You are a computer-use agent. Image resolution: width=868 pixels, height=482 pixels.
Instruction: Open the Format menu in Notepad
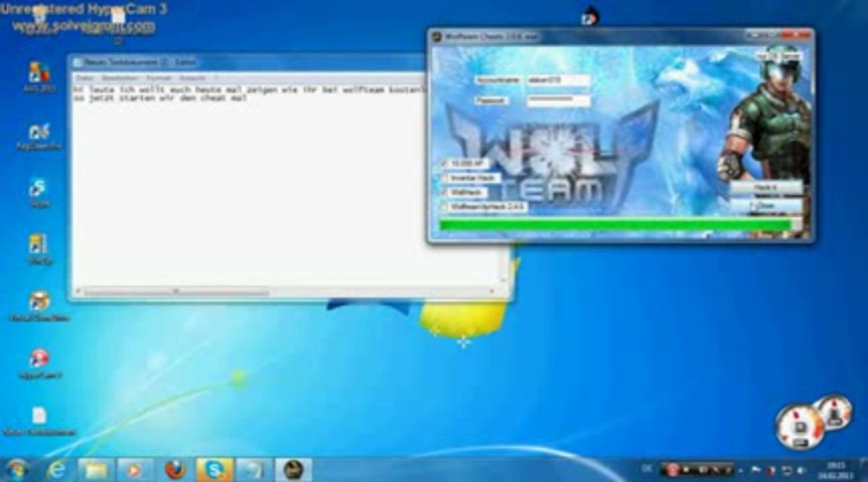(x=159, y=78)
